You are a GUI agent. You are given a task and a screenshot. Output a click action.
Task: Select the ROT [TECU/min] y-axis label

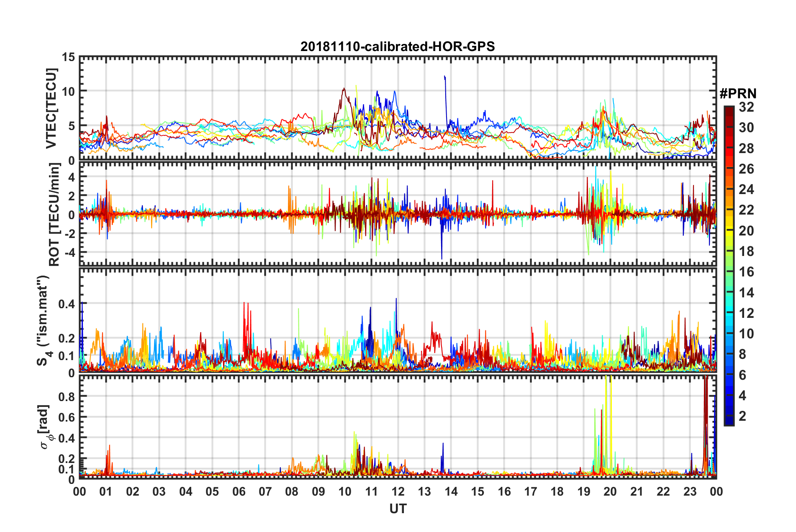coord(54,215)
